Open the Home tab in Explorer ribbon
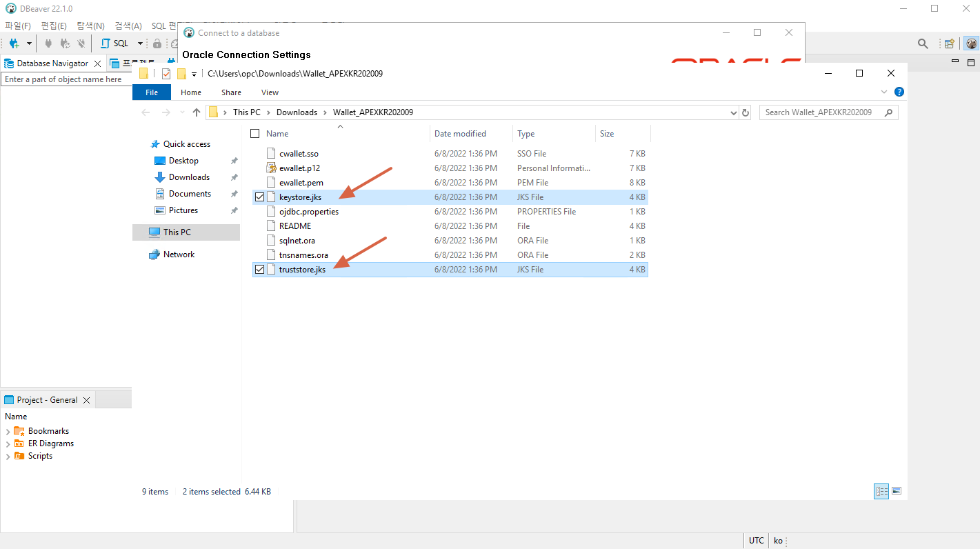This screenshot has width=980, height=549. pos(191,92)
